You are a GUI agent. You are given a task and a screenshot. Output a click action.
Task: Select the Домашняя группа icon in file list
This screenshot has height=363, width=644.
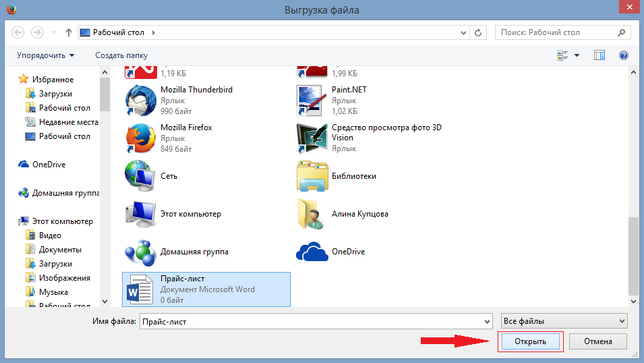[x=140, y=252]
